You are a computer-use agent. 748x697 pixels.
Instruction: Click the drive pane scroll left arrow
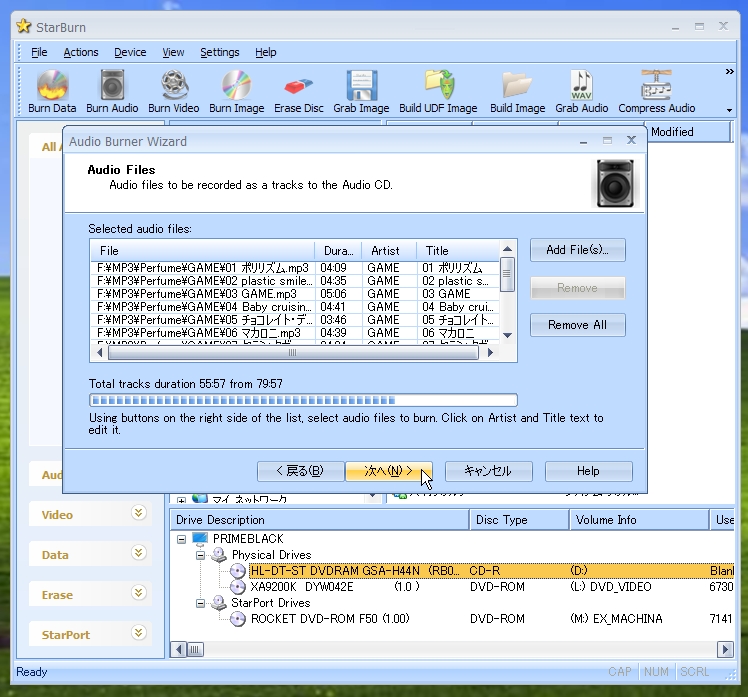[x=179, y=649]
